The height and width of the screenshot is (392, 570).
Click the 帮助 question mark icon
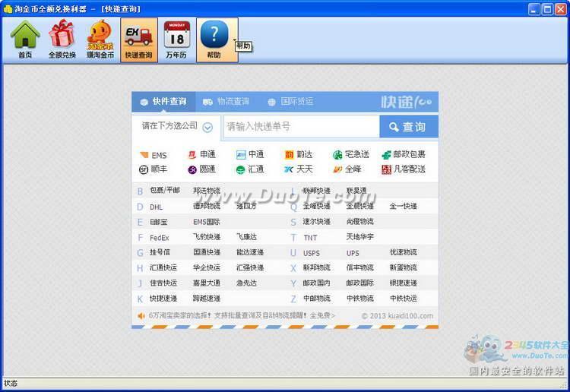(214, 35)
